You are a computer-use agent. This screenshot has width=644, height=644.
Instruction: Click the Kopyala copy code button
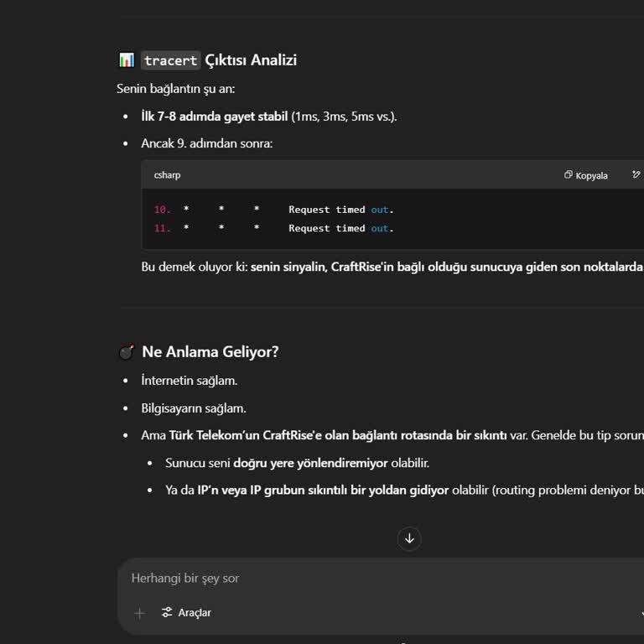tap(586, 175)
